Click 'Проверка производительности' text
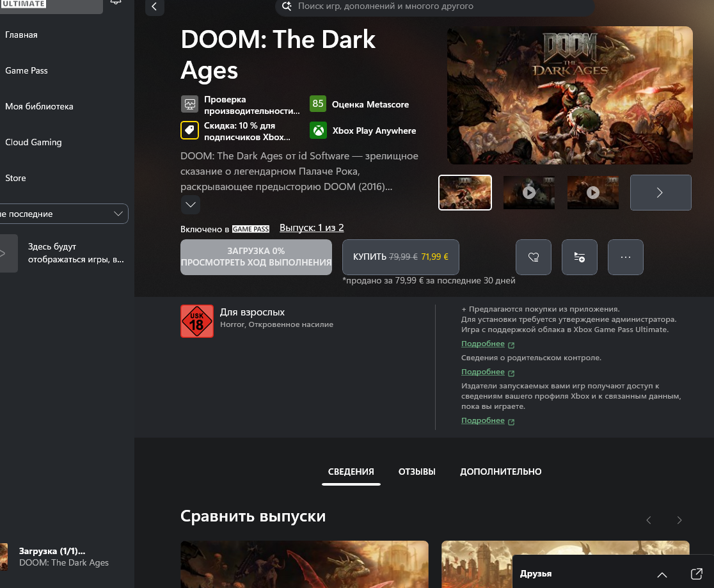714x588 pixels. click(x=251, y=105)
